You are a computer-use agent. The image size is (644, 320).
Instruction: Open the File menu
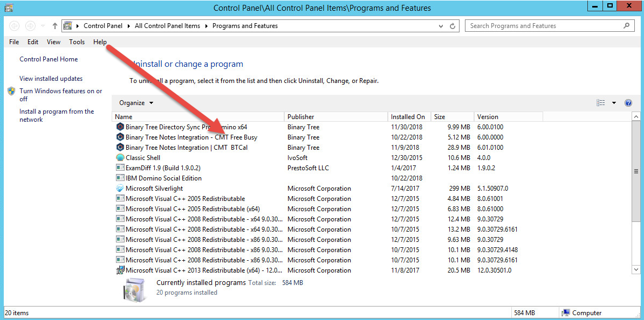(14, 42)
